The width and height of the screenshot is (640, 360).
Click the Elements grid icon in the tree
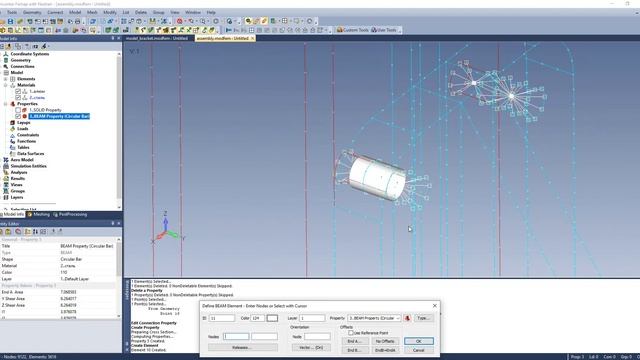13,79
